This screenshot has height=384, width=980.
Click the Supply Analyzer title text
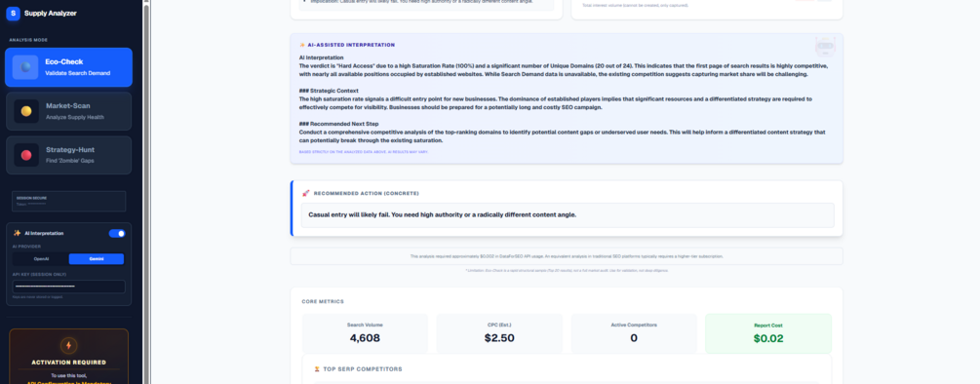click(x=51, y=13)
